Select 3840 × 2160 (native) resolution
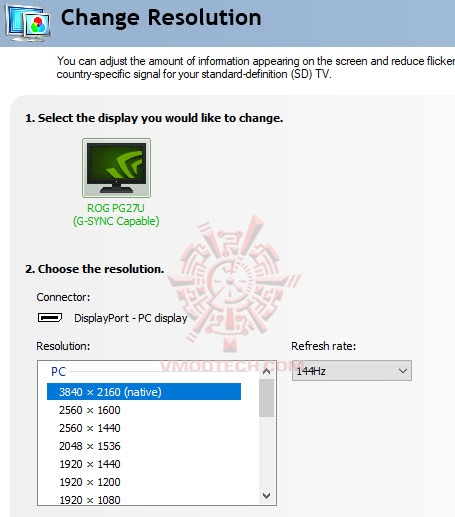Image resolution: width=455 pixels, height=517 pixels. point(144,392)
